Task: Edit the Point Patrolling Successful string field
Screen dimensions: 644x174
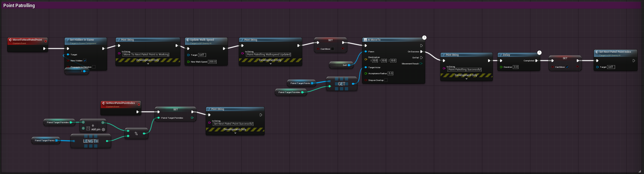Action: (465, 69)
